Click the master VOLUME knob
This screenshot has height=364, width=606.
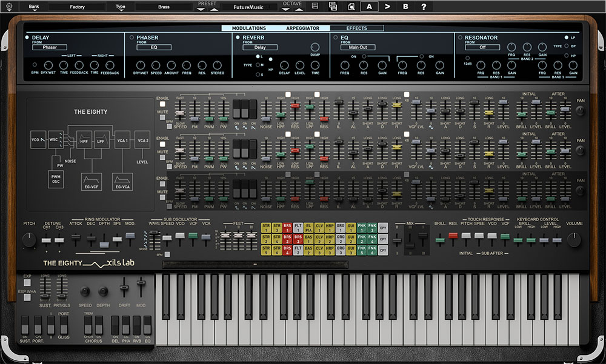(x=574, y=240)
